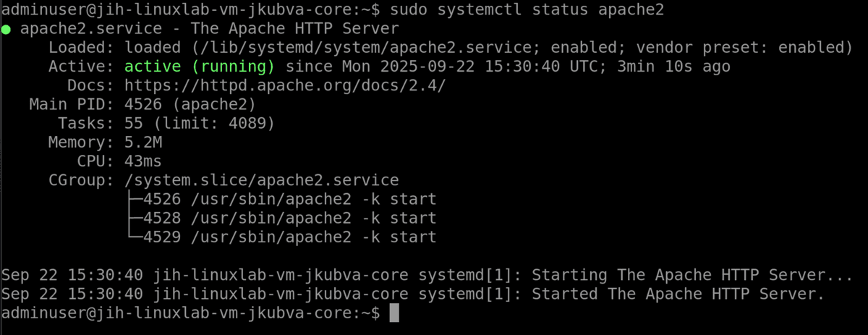
Task: Click the CGroup path /system.slice/apache2.service
Action: [262, 179]
